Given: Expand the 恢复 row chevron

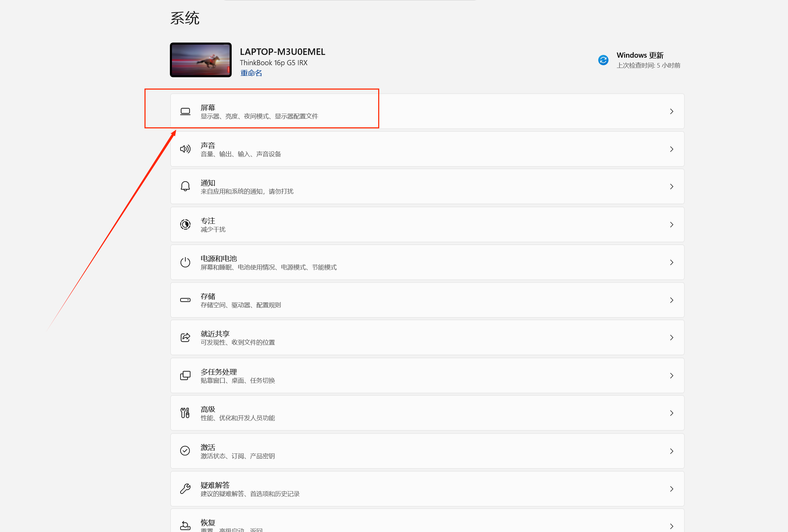Looking at the screenshot, I should 672,526.
